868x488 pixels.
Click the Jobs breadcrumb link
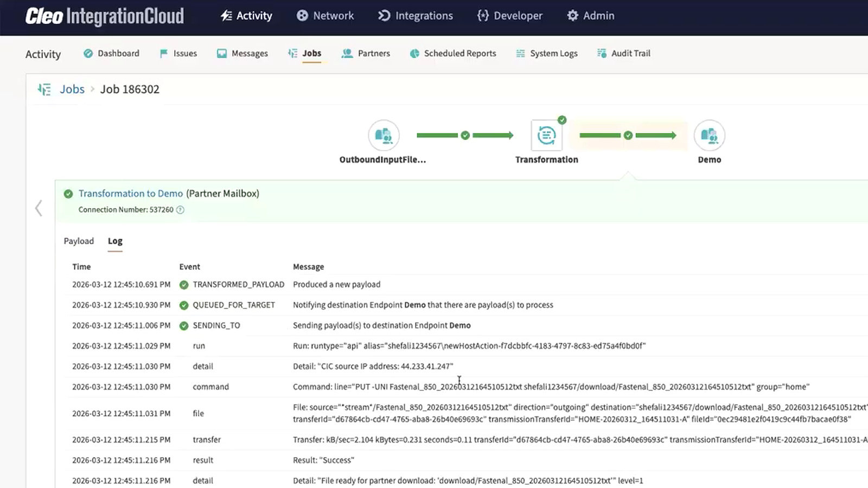click(72, 89)
